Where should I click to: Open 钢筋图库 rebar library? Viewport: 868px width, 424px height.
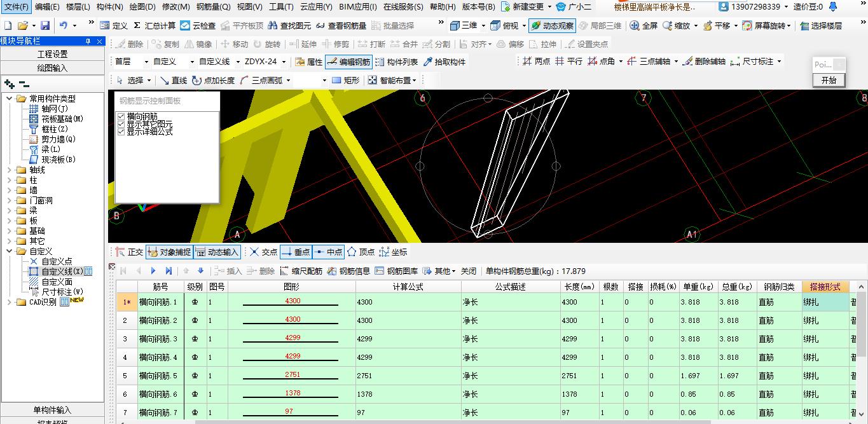coord(396,271)
